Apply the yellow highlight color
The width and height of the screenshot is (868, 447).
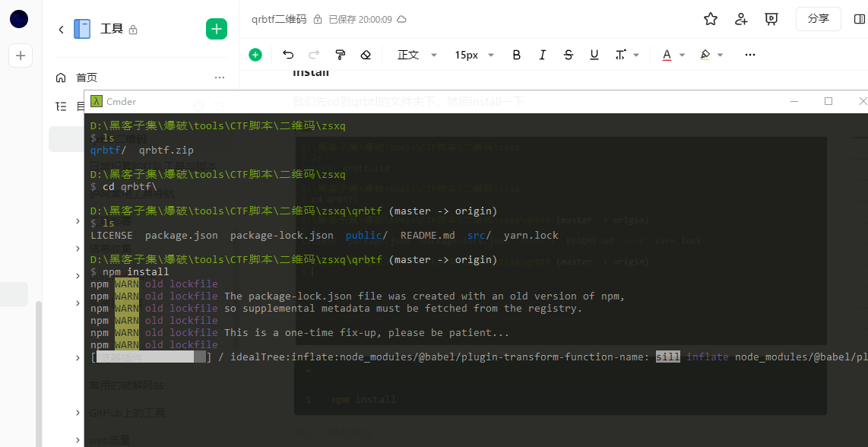(x=705, y=55)
